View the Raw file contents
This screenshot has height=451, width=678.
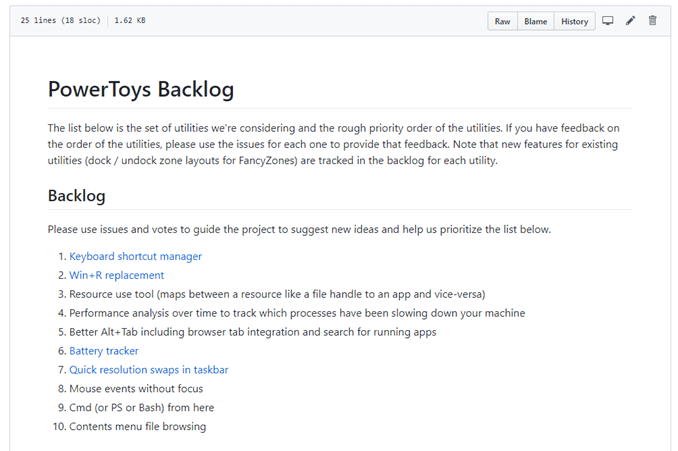(x=502, y=21)
